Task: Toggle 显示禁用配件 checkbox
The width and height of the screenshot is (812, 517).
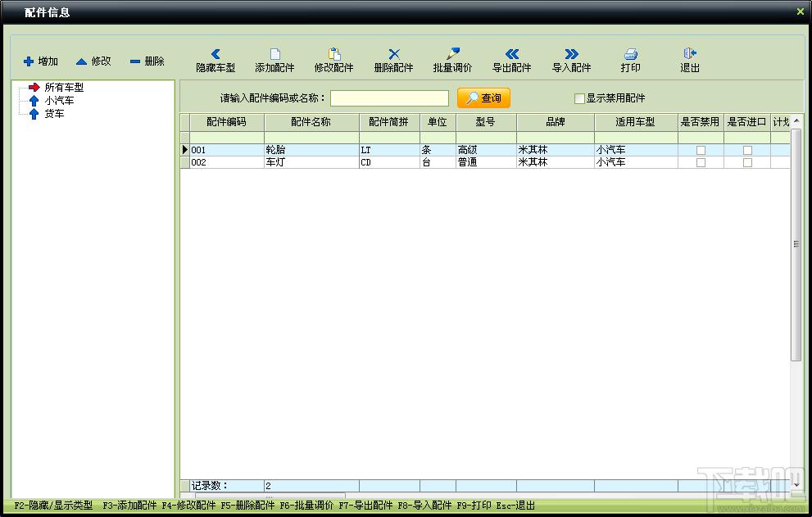Action: (x=579, y=98)
